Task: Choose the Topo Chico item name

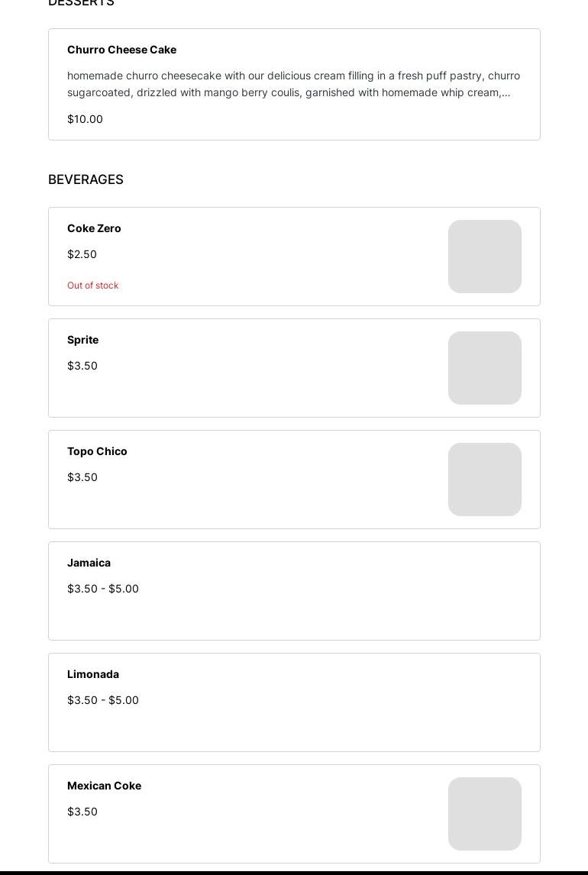Action: pyautogui.click(x=97, y=451)
